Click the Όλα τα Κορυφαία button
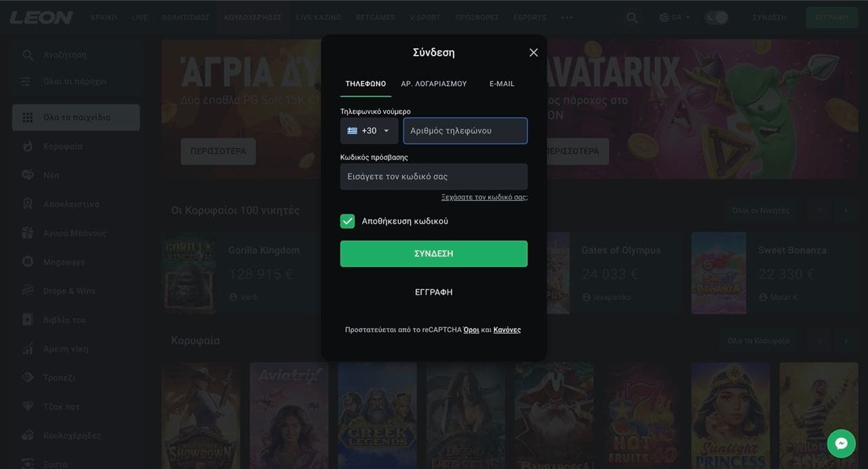The width and height of the screenshot is (868, 469). pyautogui.click(x=759, y=340)
